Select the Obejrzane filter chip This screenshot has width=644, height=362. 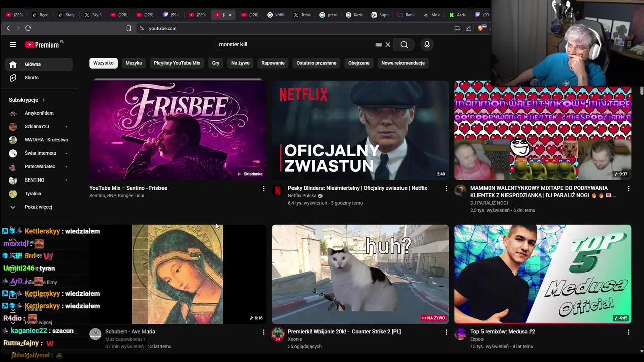[x=359, y=63]
